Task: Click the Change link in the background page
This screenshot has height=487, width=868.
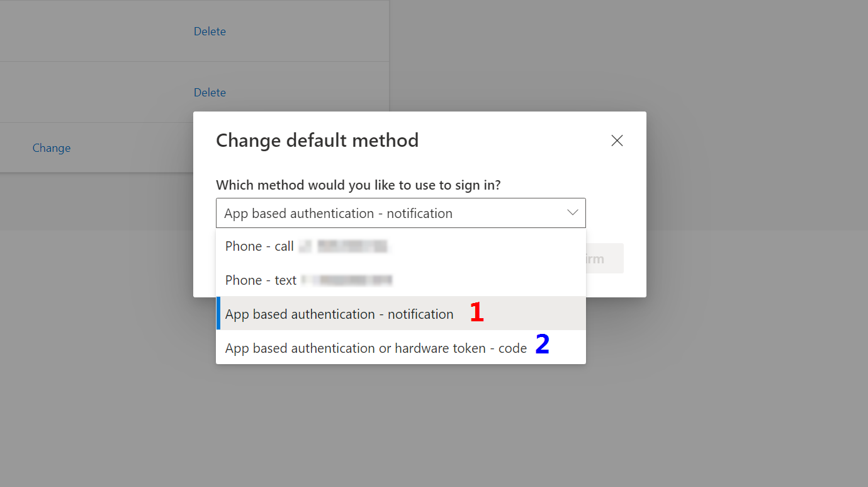Action: 52,148
